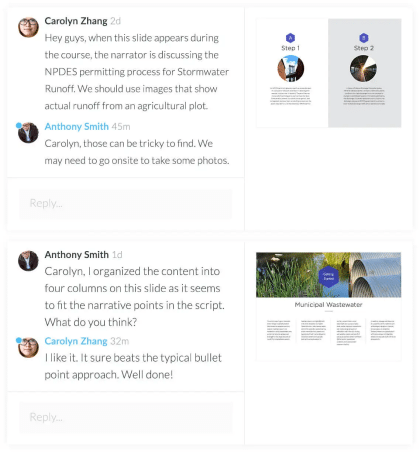
Task: Open the Carolyn Zhang 32m name link
Action: pyautogui.click(x=76, y=341)
